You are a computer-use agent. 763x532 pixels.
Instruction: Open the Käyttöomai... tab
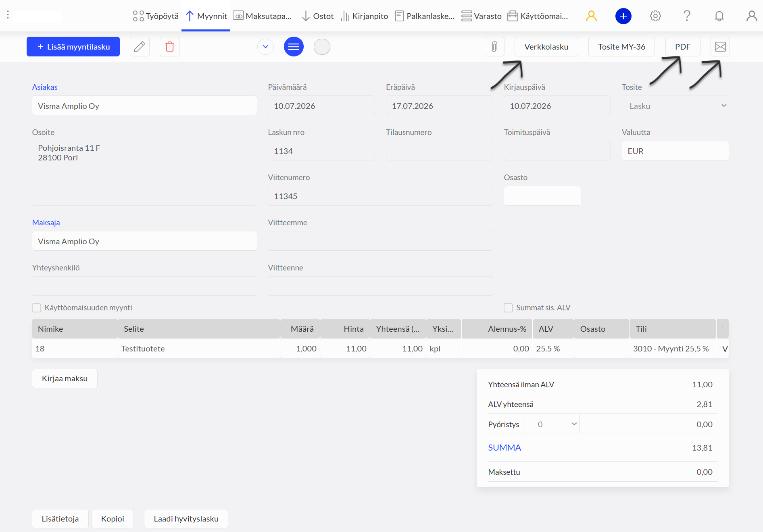(538, 16)
